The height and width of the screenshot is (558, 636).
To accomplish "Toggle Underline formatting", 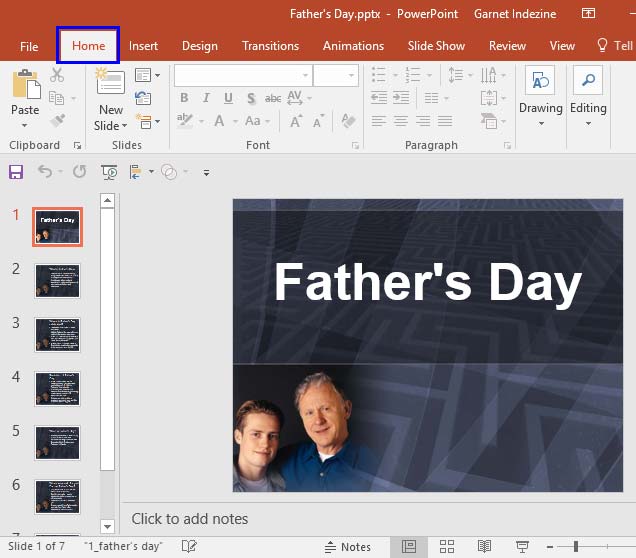I will point(228,98).
